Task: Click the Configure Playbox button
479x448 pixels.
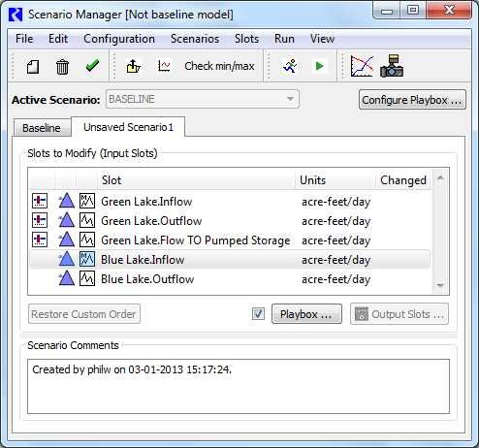Action: [412, 100]
